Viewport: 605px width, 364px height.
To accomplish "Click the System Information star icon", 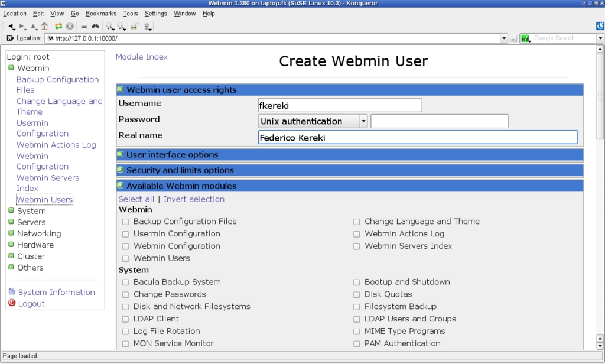I will pos(12,292).
